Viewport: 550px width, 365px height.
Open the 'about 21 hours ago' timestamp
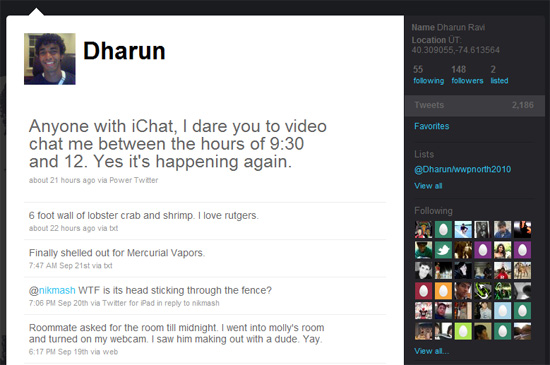click(62, 180)
